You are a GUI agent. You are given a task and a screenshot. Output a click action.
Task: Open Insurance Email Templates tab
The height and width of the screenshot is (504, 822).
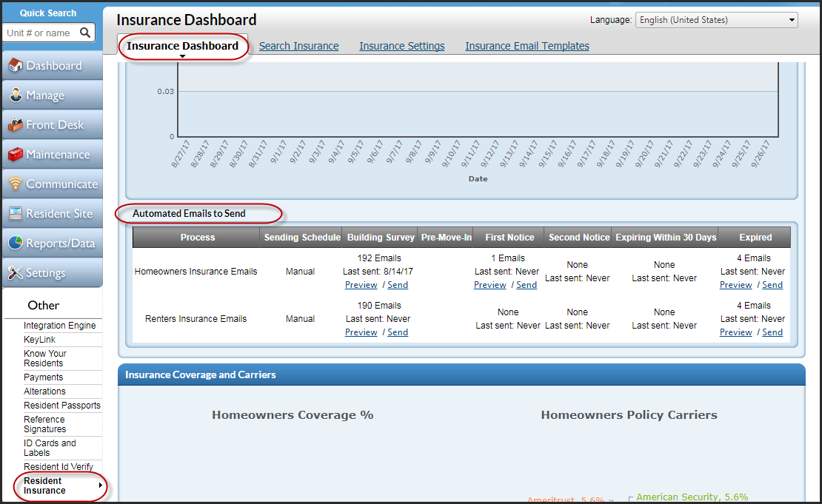(527, 46)
